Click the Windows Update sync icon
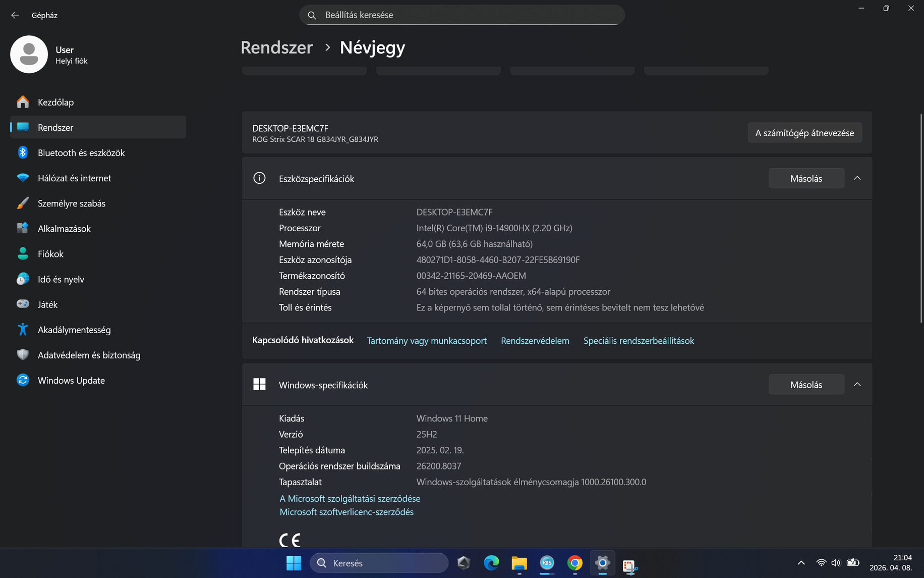The width and height of the screenshot is (924, 578). 23,380
